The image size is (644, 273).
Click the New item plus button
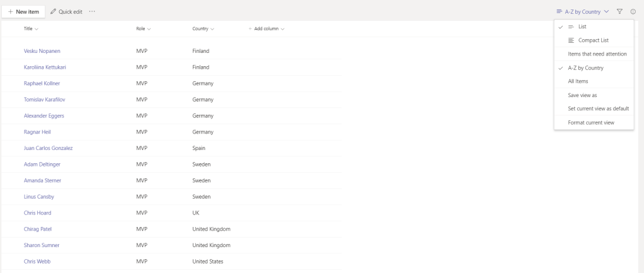tap(24, 12)
